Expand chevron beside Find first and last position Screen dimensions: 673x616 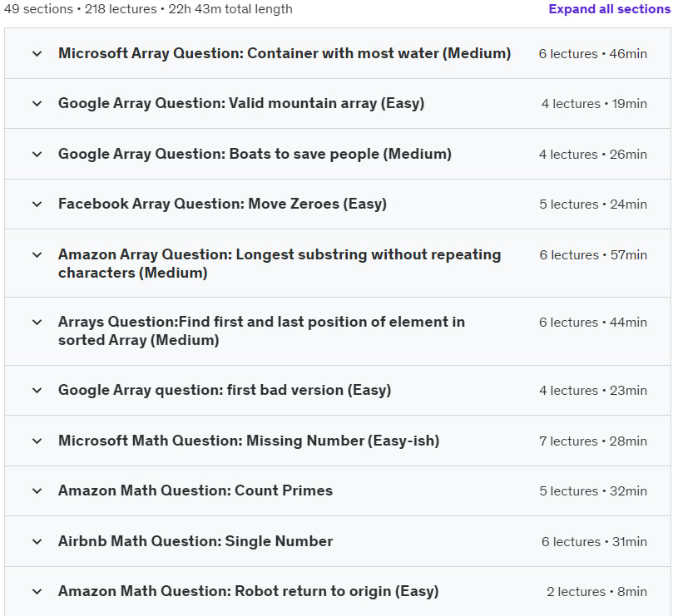coord(37,323)
